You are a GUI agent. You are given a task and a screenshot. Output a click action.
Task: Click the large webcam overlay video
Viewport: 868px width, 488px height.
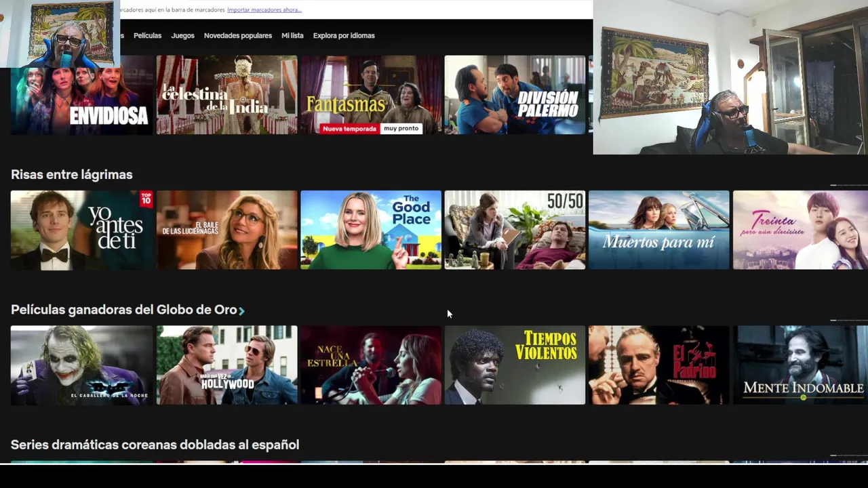click(x=730, y=77)
